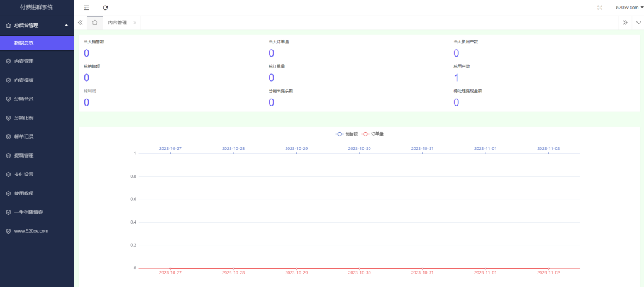This screenshot has height=287, width=644.
Task: Toggle the 销售额 series in chart legend
Action: tap(347, 134)
